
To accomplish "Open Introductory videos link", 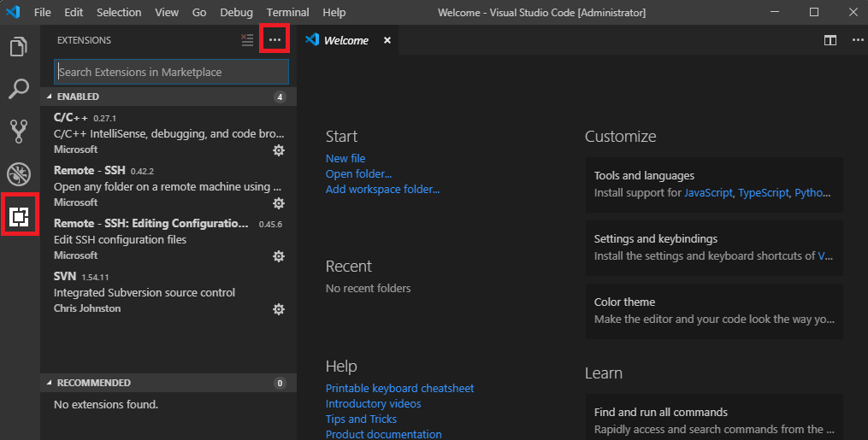I will pos(373,403).
